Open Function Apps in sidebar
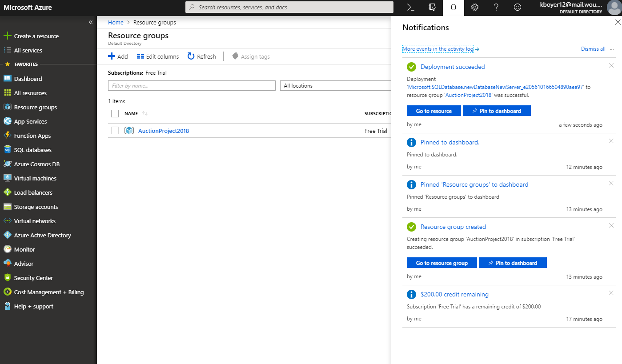622x364 pixels. pos(32,136)
